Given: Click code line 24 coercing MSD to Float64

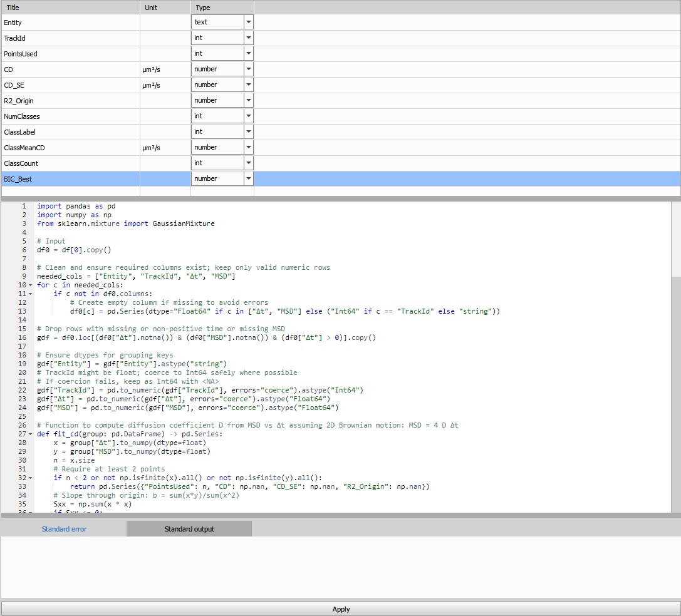Looking at the screenshot, I should pyautogui.click(x=187, y=408).
